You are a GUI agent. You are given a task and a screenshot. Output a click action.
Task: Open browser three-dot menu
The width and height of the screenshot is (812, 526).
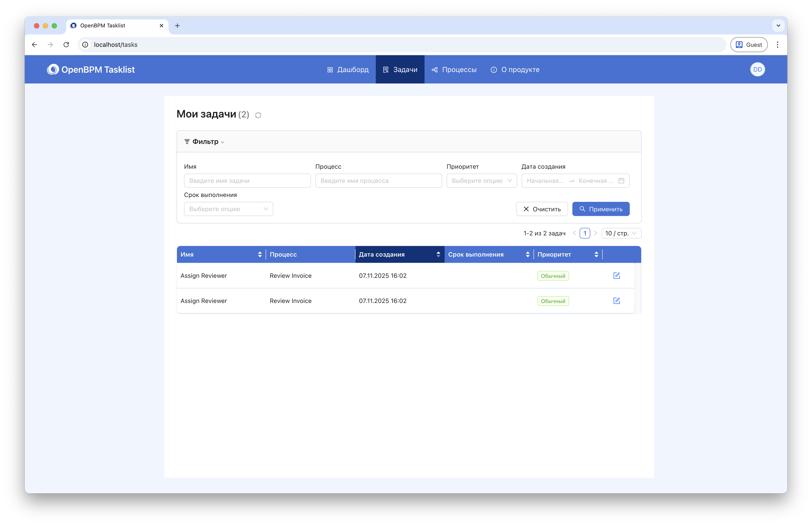[777, 45]
